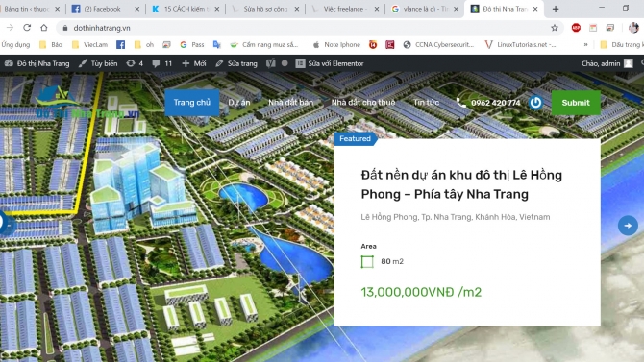Click the area value '80 m2'
Screen dimensions: 644x362
392,261
